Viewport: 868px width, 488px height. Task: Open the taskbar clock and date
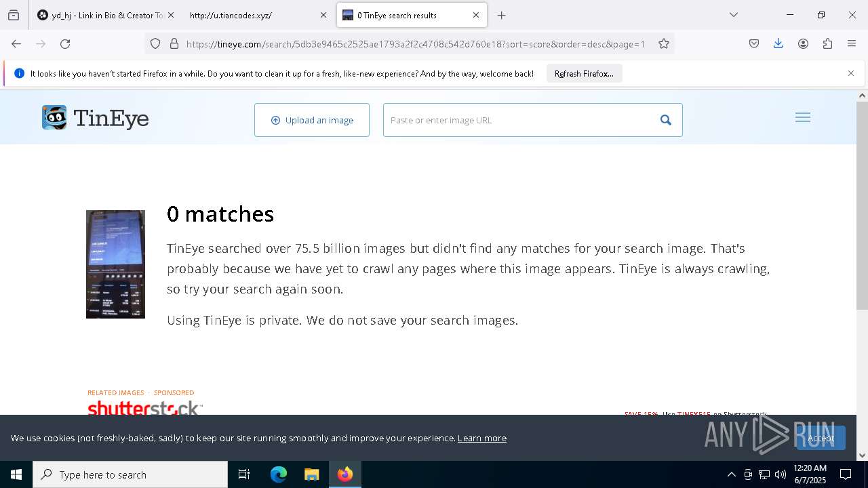click(810, 474)
